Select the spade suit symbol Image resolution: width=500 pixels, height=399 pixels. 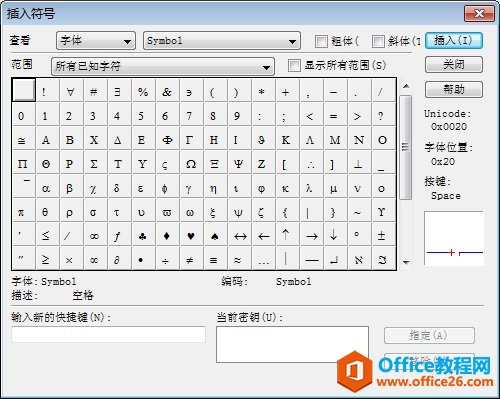[215, 236]
